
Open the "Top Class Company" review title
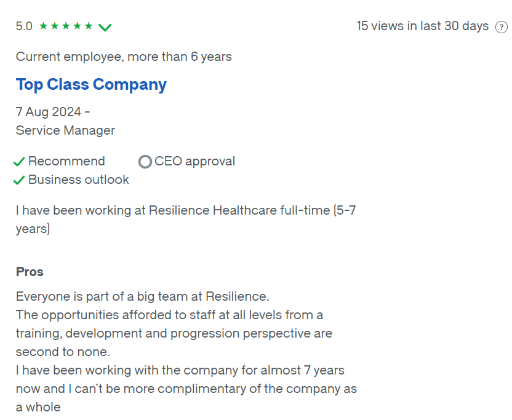[91, 84]
